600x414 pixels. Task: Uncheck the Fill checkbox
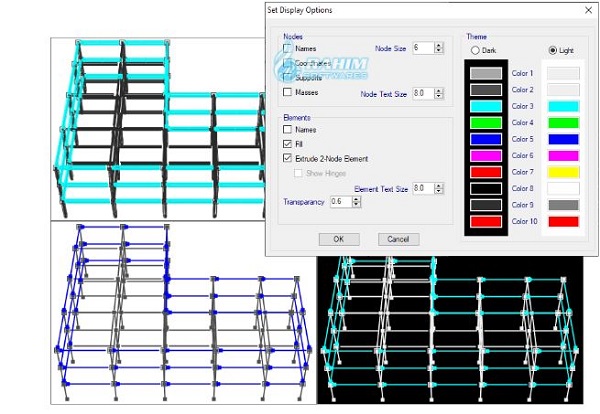click(x=288, y=144)
